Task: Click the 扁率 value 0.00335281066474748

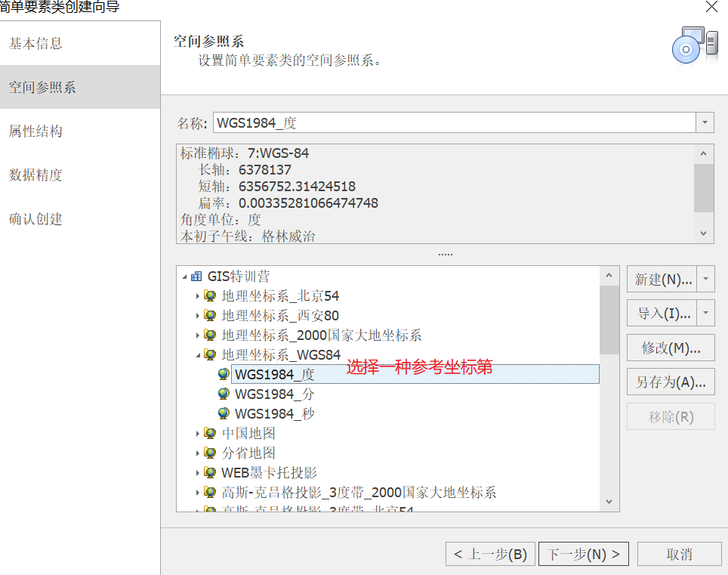Action: pyautogui.click(x=308, y=203)
